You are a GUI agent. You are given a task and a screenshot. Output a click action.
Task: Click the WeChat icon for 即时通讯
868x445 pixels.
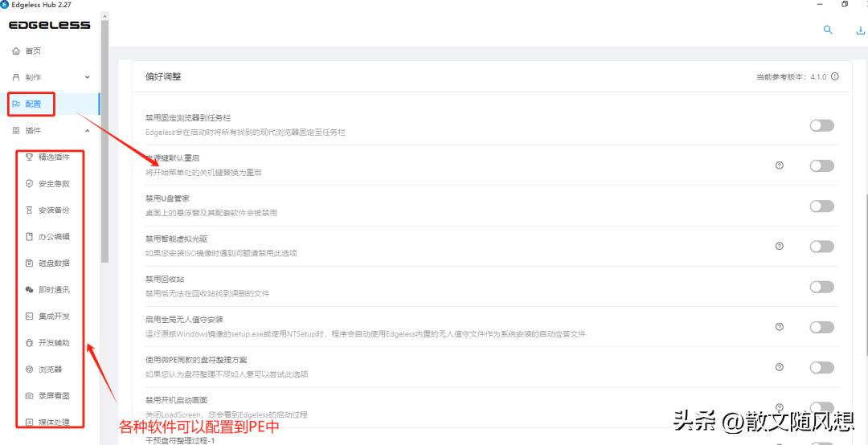[x=30, y=290]
